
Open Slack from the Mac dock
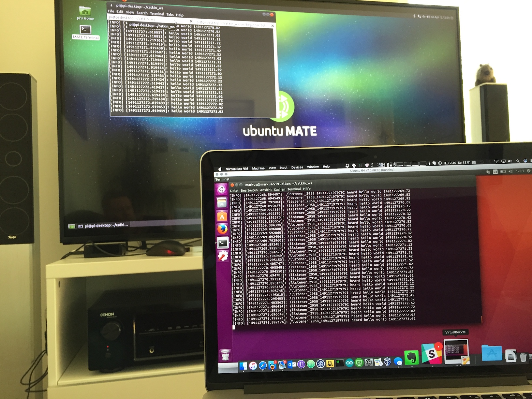(x=432, y=353)
